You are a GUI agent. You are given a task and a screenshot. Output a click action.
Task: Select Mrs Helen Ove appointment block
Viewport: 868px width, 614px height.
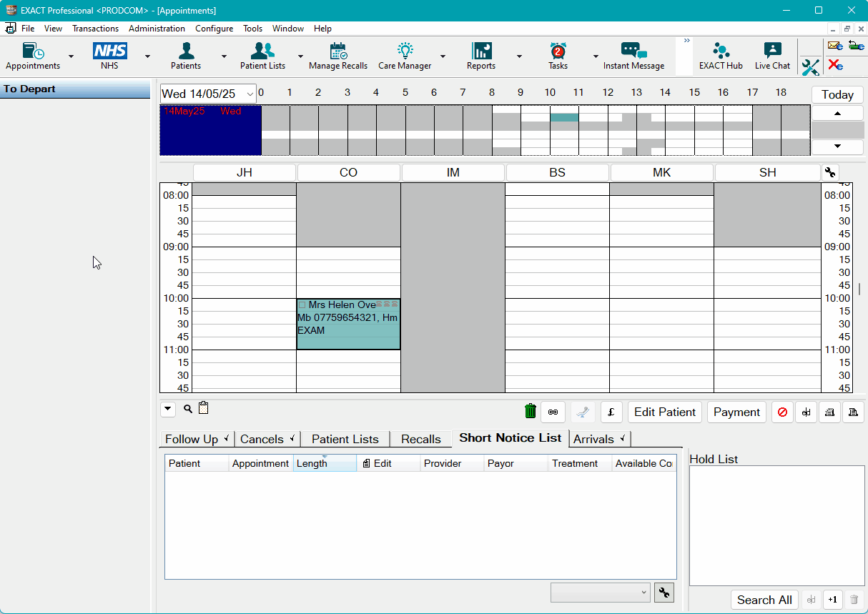pyautogui.click(x=348, y=324)
